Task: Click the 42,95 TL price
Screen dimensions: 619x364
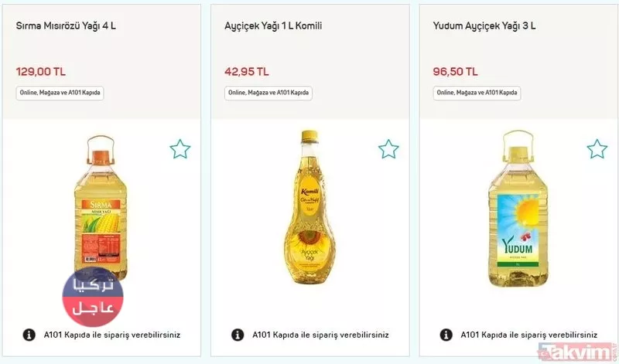Action: [247, 71]
